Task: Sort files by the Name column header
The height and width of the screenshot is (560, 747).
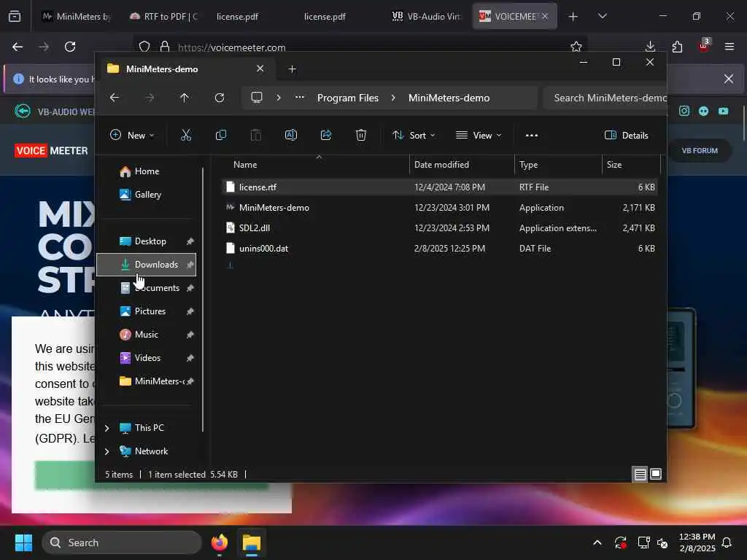Action: (314, 165)
